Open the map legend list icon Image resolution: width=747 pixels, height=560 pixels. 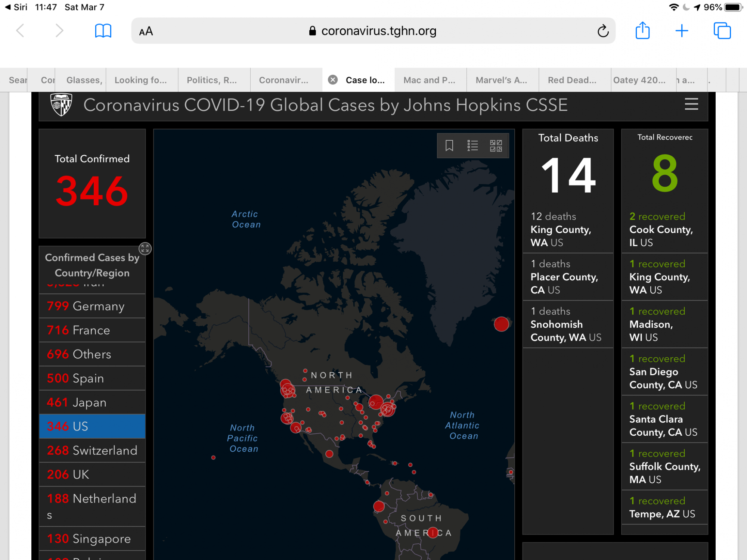click(x=472, y=146)
